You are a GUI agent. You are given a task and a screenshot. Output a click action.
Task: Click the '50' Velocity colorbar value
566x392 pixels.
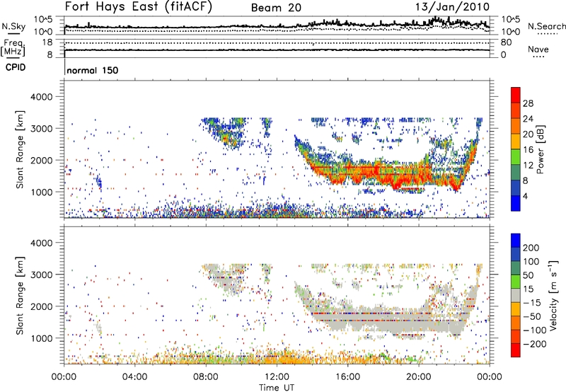528,275
